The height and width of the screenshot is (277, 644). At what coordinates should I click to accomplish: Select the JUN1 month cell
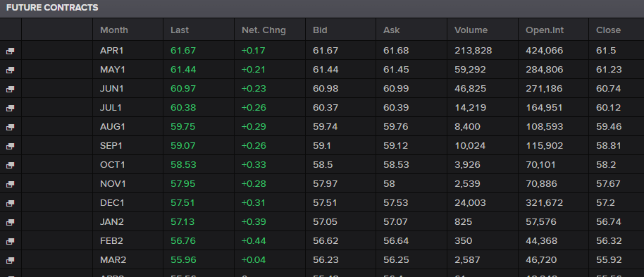click(x=112, y=88)
